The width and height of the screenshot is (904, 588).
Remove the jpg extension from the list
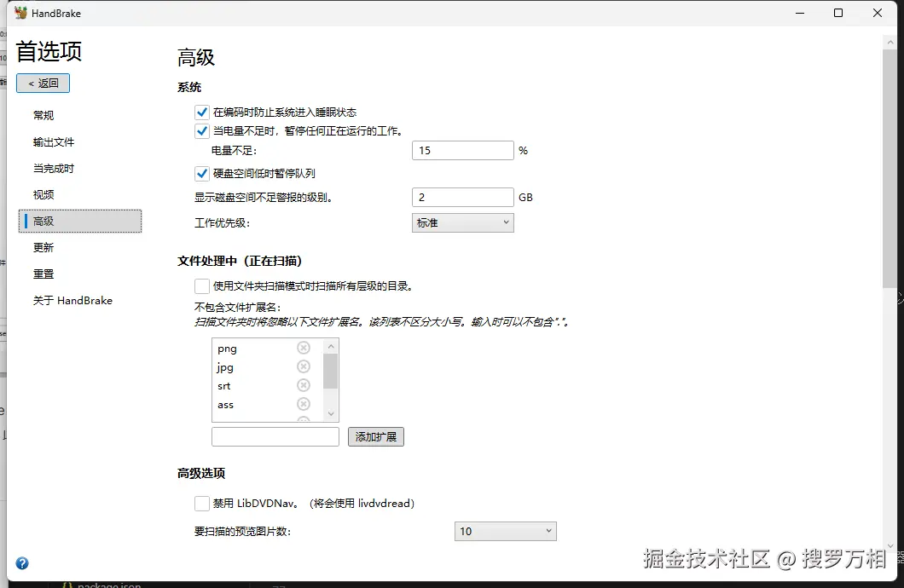pos(304,366)
